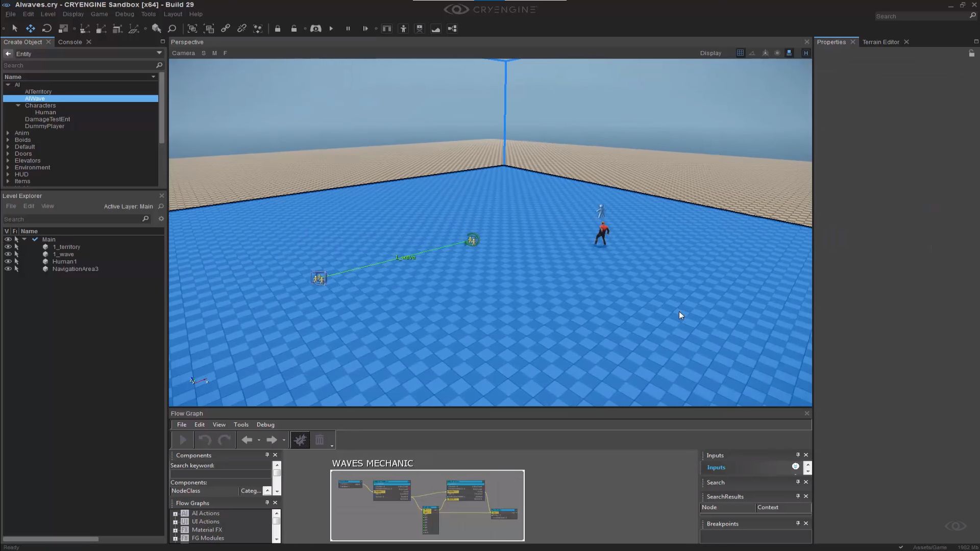Viewport: 980px width, 551px height.
Task: Select the Rotate tool in the toolbar
Action: click(x=46, y=29)
